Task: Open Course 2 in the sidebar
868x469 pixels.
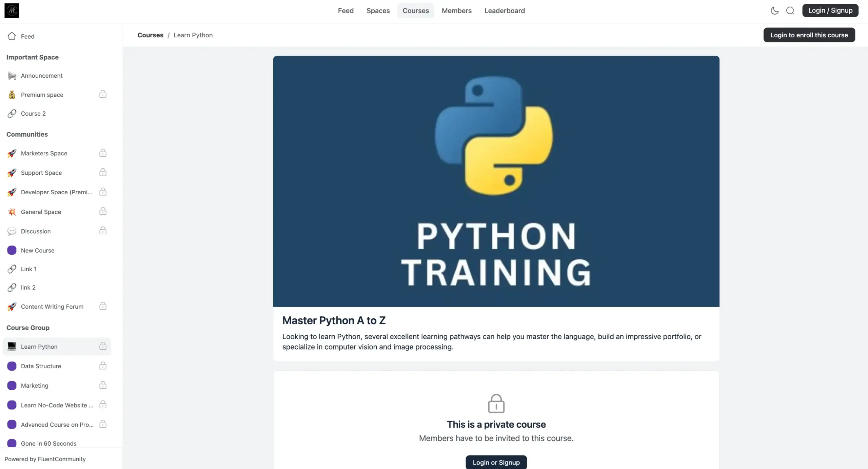Action: click(x=57, y=114)
